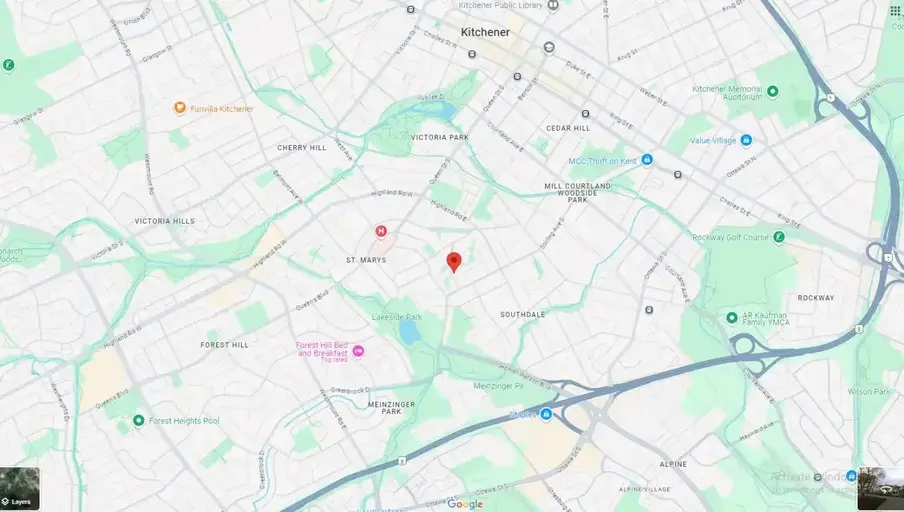
Task: Select the transit stop near Cedar Hill
Action: [x=585, y=114]
